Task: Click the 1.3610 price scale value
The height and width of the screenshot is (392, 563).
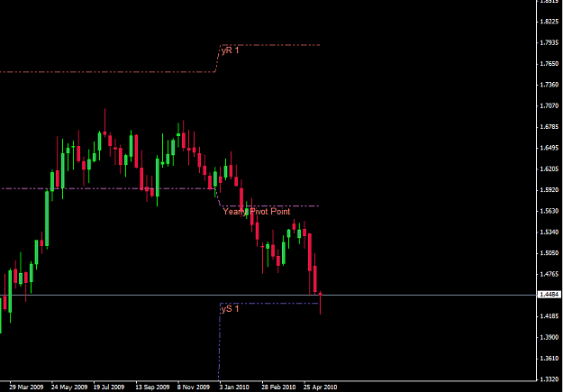Action: [x=549, y=359]
